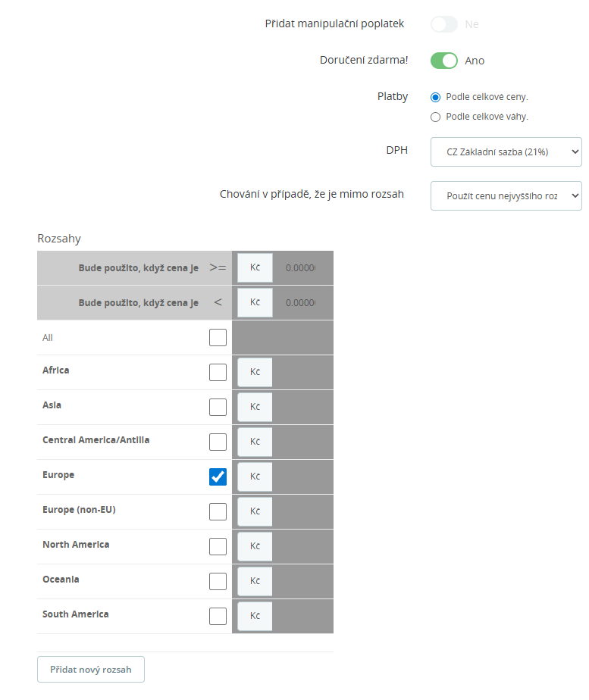Check the Europe (non-EU) checkbox
This screenshot has height=700, width=589.
(x=218, y=511)
